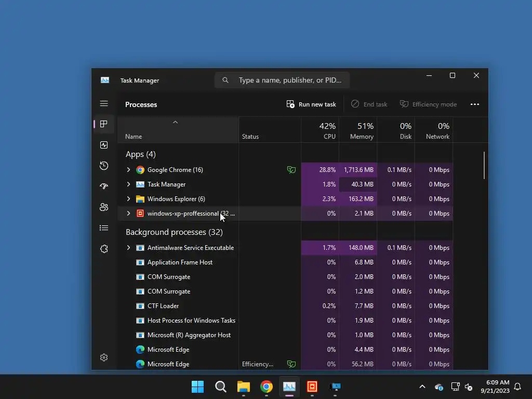Click the Task Manager taskbar icon
This screenshot has width=532, height=399.
coord(289,387)
